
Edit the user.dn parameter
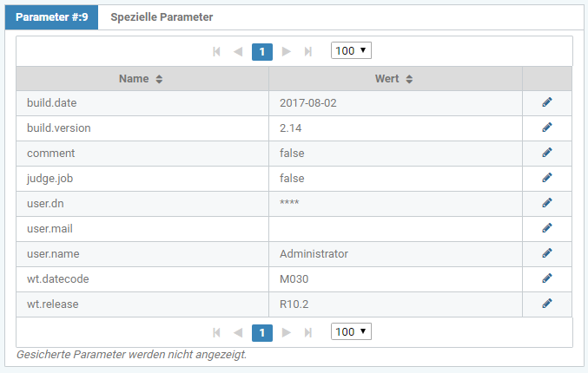(x=547, y=203)
